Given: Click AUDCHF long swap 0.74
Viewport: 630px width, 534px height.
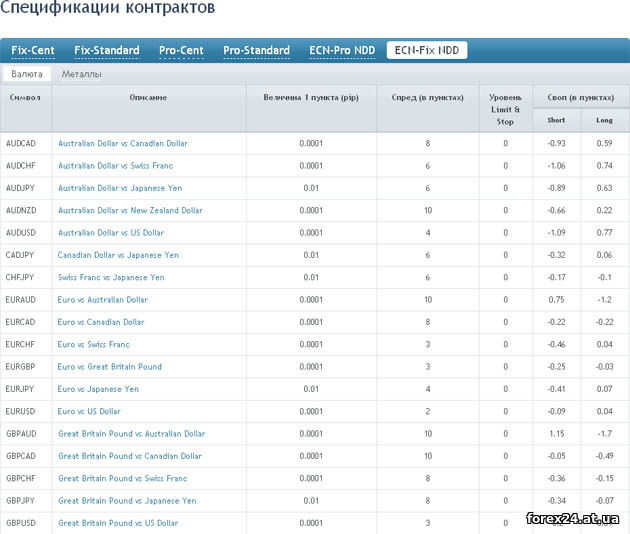Looking at the screenshot, I should pyautogui.click(x=604, y=166).
